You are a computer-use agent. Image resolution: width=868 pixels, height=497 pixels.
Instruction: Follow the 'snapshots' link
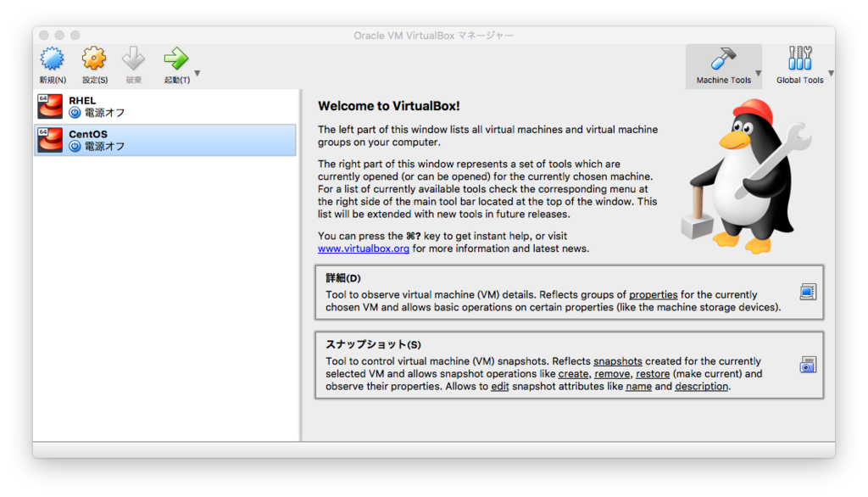coord(618,361)
